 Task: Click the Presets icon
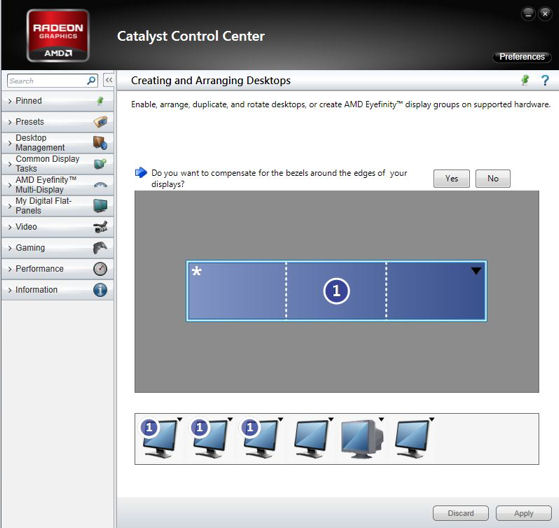(100, 122)
